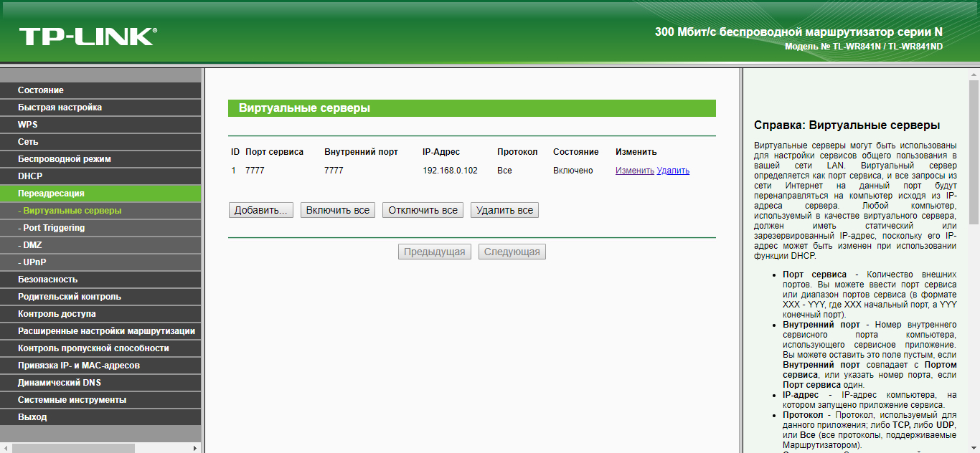Open the Сеть menu section
This screenshot has width=980, height=453.
[100, 142]
